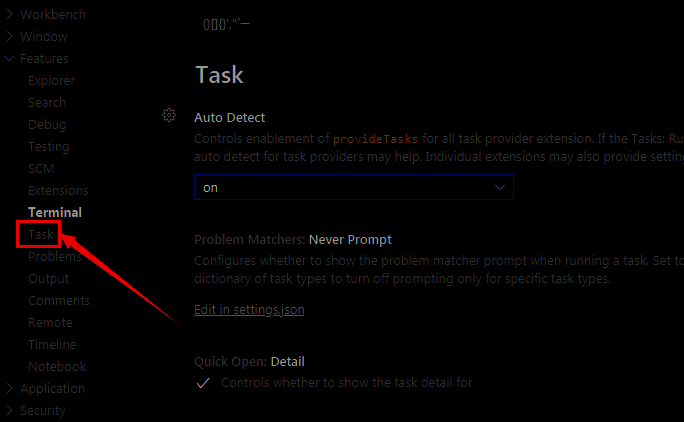Click the gear icon beside Auto Detect

169,115
